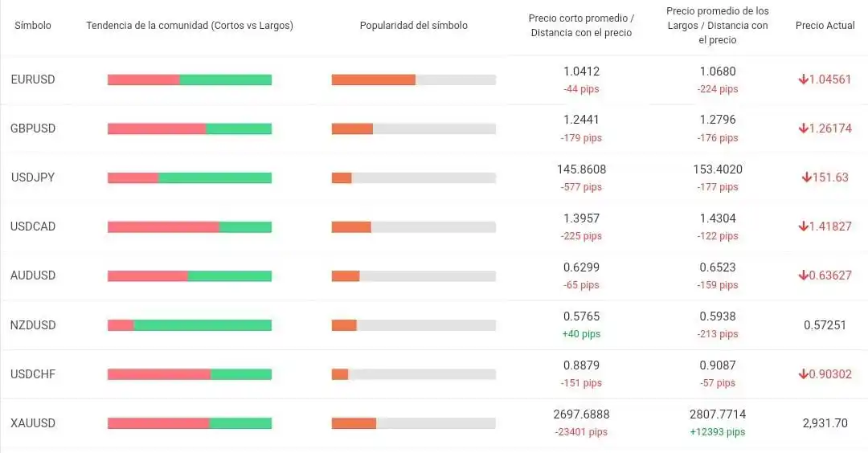This screenshot has width=868, height=453.
Task: Select the USDJPY symbol
Action: 33,178
